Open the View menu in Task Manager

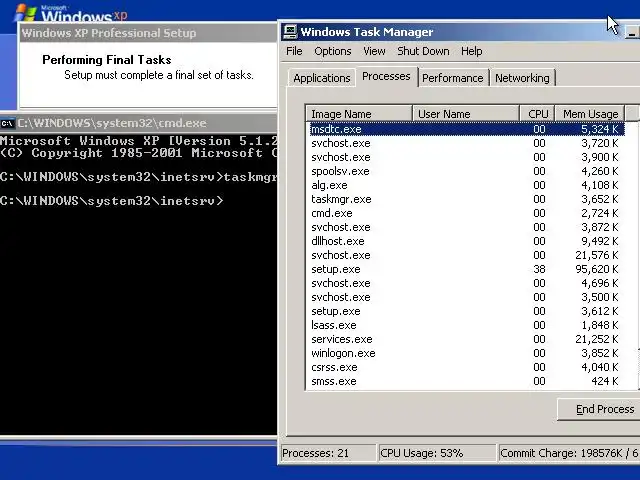point(374,51)
